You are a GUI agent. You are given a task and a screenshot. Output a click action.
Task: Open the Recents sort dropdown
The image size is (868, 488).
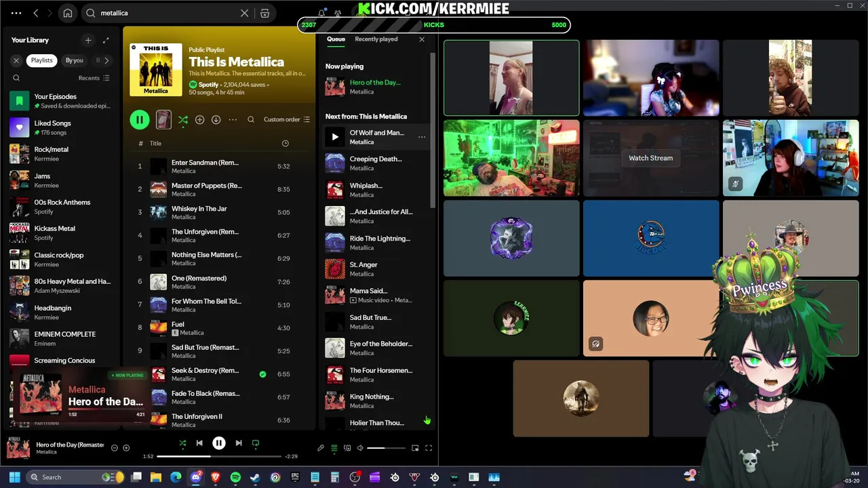94,78
